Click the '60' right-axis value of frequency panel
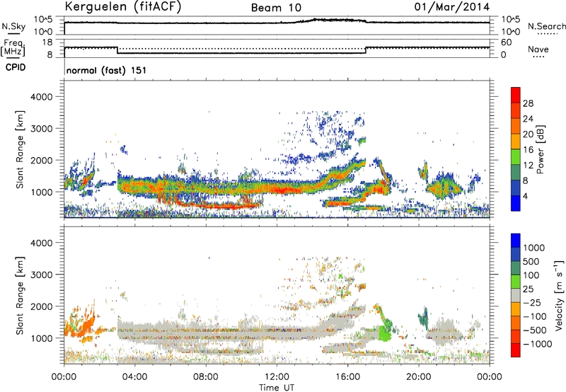The width and height of the screenshot is (566, 392). click(x=506, y=42)
